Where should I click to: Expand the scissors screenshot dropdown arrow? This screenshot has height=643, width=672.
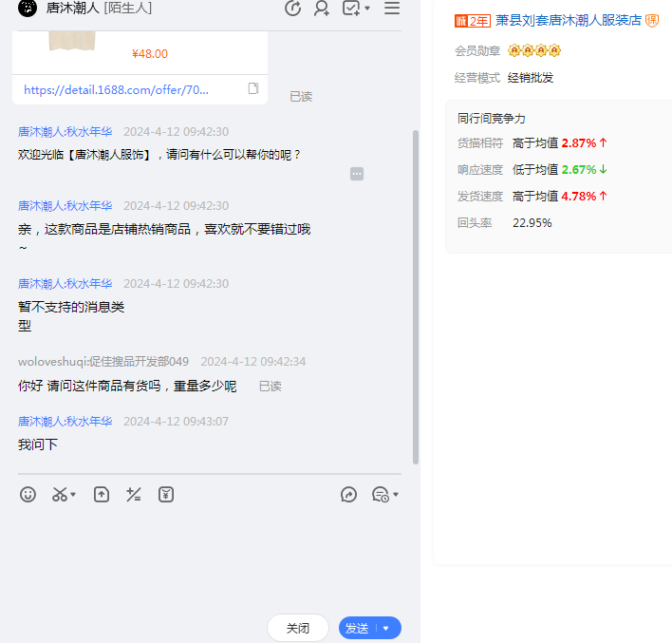click(x=74, y=495)
